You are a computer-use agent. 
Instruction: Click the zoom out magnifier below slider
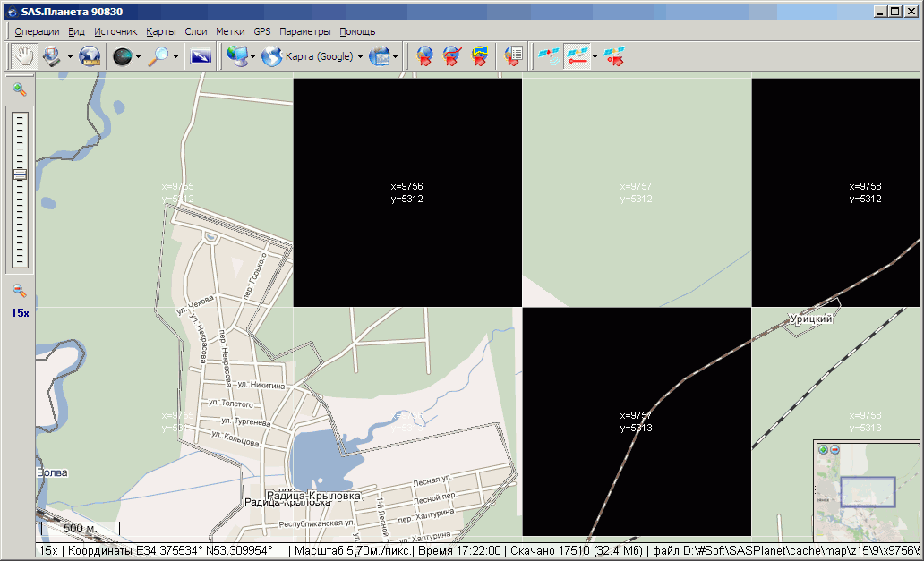(x=20, y=291)
